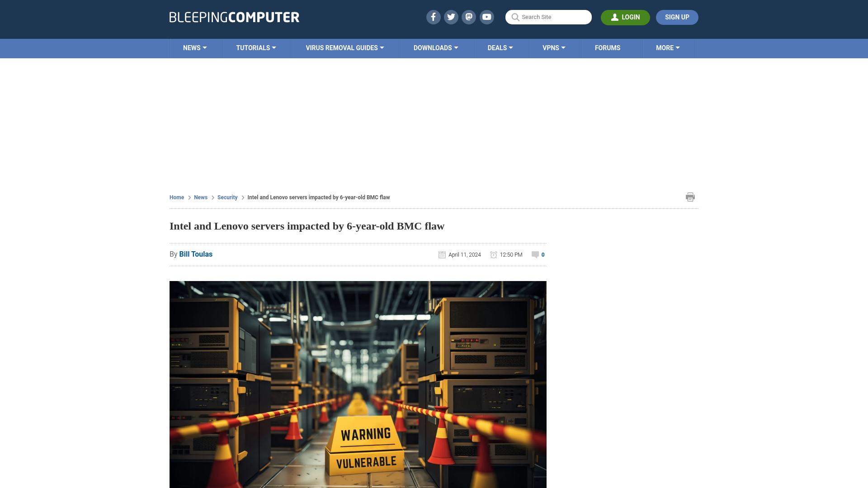868x488 pixels.
Task: Click the FORUMS menu item
Action: [x=608, y=47]
